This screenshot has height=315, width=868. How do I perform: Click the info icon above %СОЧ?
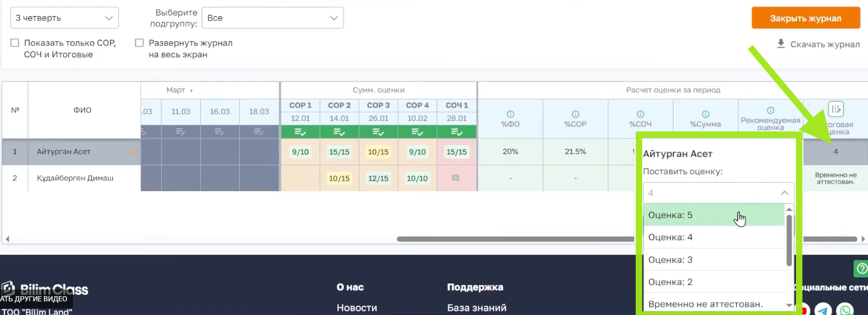[640, 114]
